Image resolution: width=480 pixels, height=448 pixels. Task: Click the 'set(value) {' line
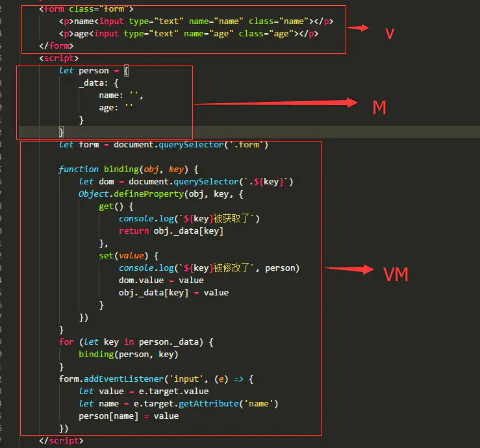click(129, 256)
